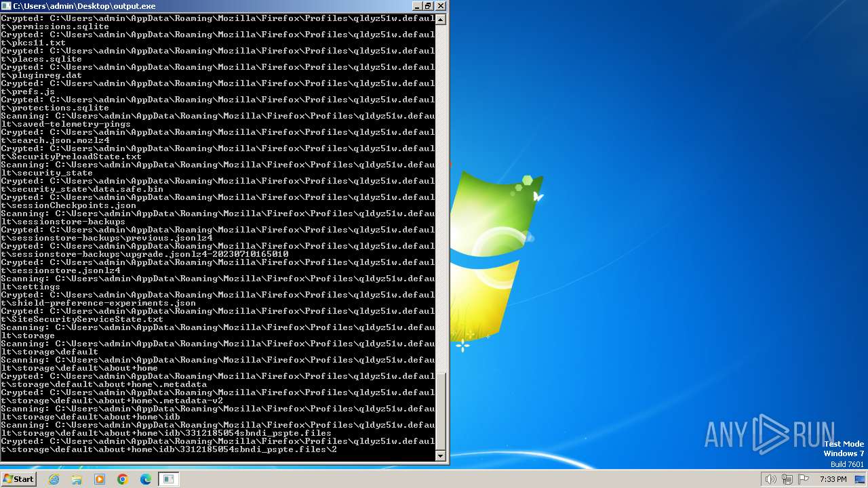The width and height of the screenshot is (868, 488).
Task: Minimize the output.exe console window
Action: [416, 5]
